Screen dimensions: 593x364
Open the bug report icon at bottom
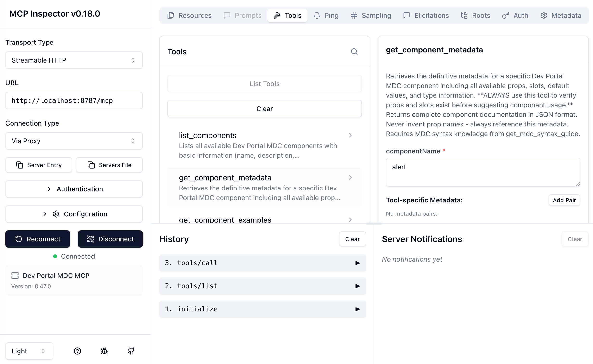(104, 351)
